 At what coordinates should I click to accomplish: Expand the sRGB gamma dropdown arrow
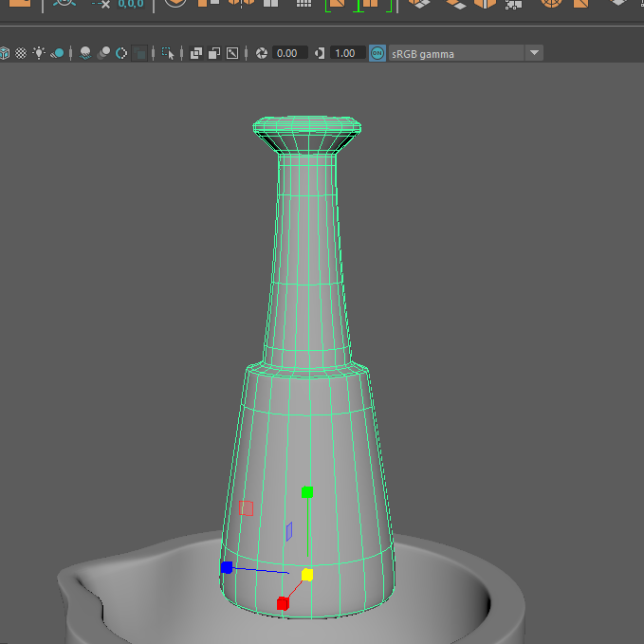pyautogui.click(x=534, y=53)
